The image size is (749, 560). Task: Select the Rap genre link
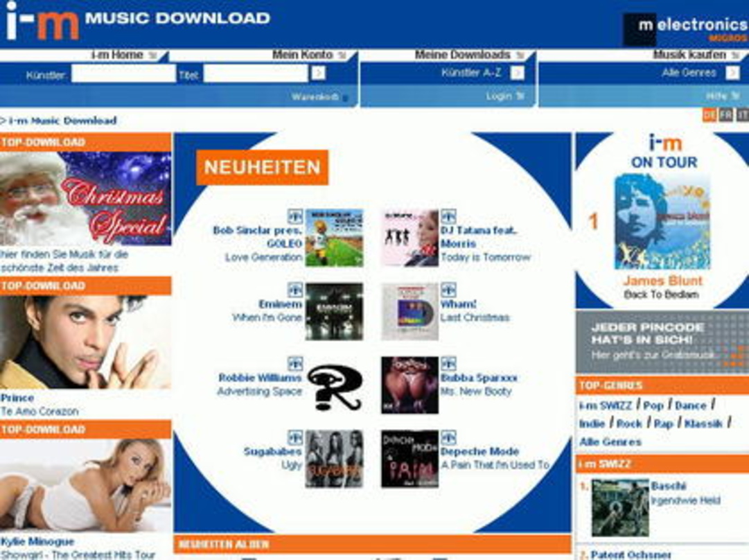pyautogui.click(x=664, y=424)
